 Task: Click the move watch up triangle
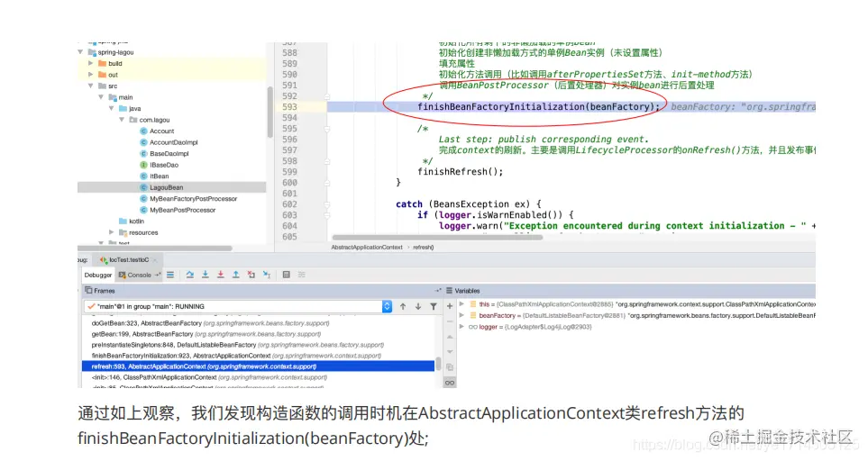pos(450,337)
